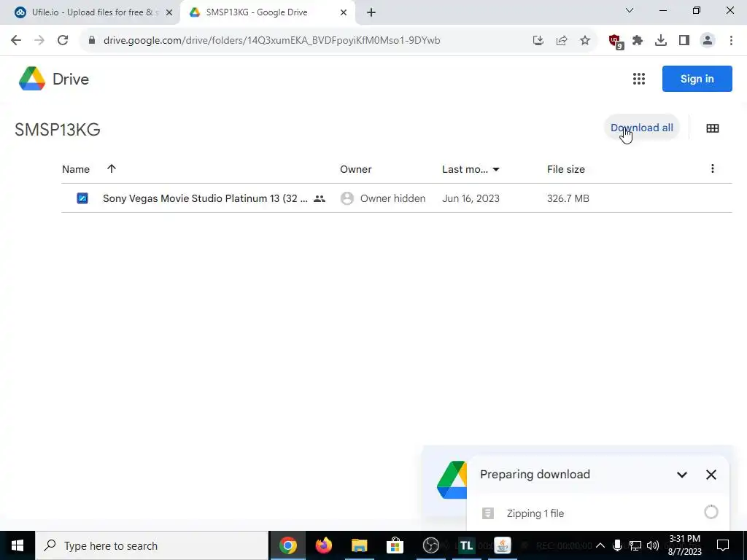Image resolution: width=747 pixels, height=560 pixels.
Task: View site information via the lock icon
Action: (92, 41)
